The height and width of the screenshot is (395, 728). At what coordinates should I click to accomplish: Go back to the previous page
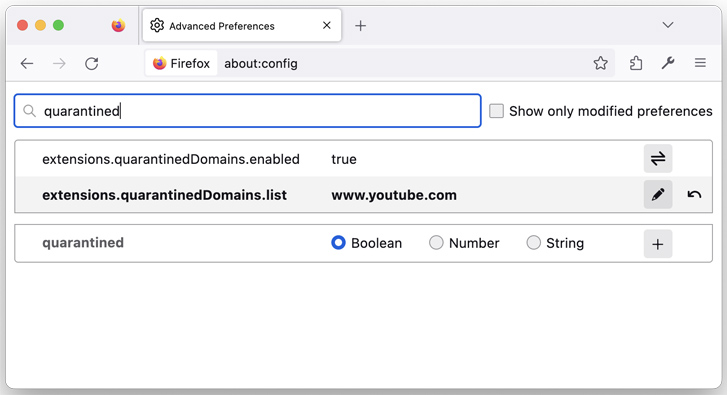tap(27, 64)
